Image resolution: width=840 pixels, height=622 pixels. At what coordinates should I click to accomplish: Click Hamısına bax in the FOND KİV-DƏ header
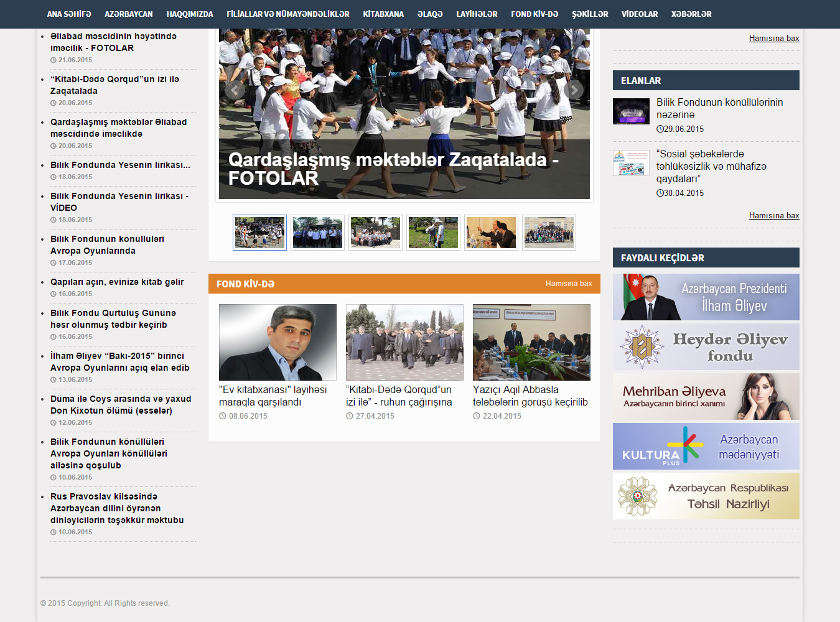coord(568,284)
